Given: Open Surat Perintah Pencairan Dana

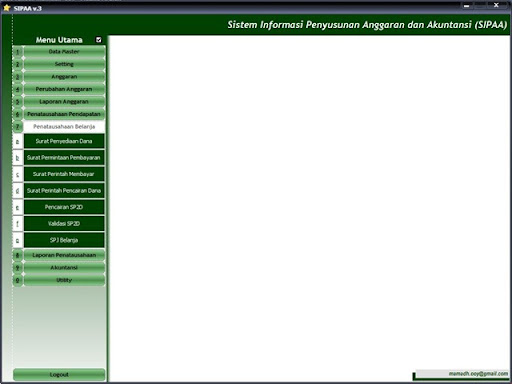Looking at the screenshot, I should pyautogui.click(x=64, y=191).
